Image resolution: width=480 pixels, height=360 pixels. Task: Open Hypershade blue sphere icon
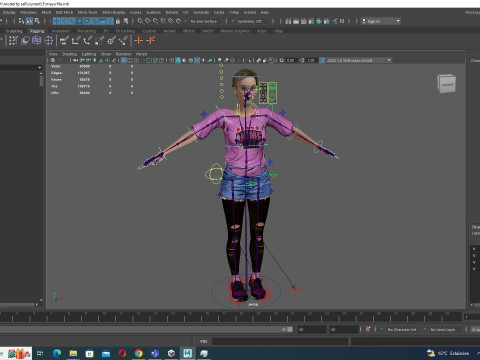pyautogui.click(x=319, y=21)
